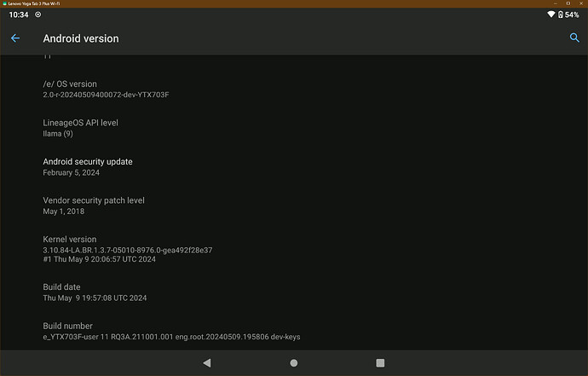Click the #1 Thu May 9 20:06:57 line

point(99,259)
